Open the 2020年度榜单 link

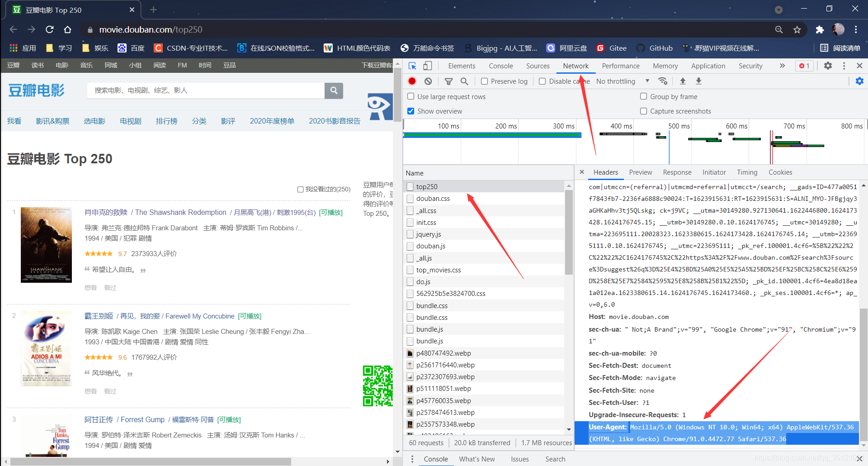coord(272,121)
